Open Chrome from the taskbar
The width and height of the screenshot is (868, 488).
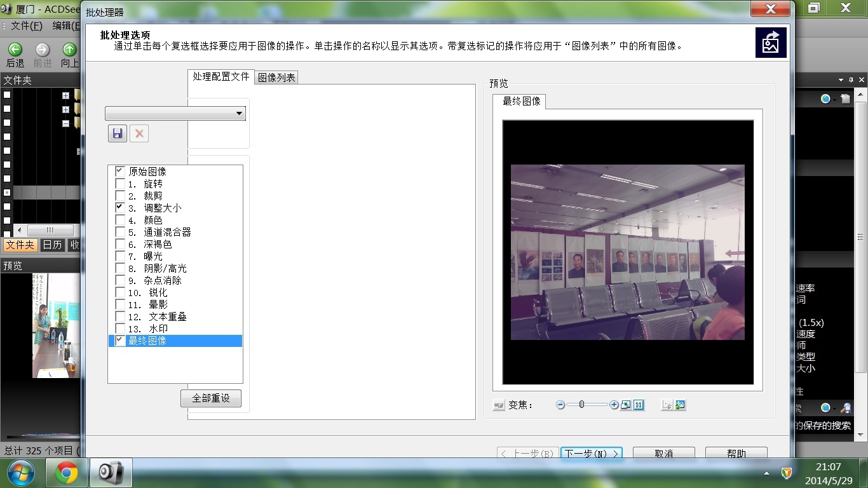[66, 473]
